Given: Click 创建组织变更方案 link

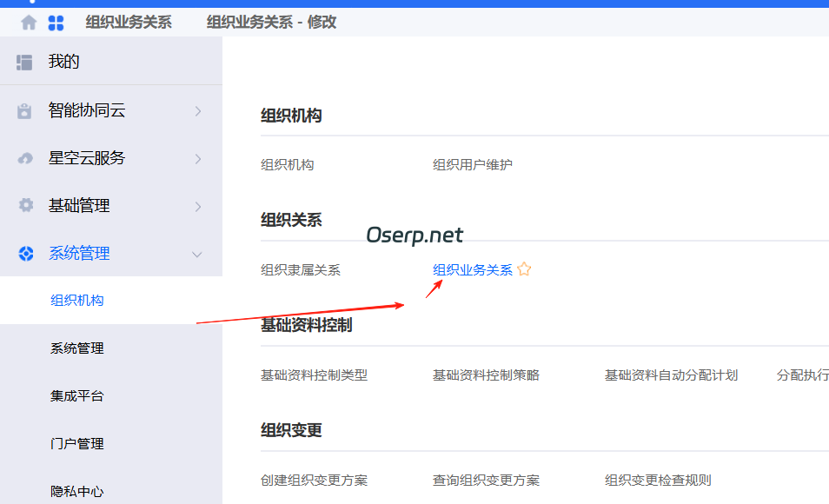Looking at the screenshot, I should [315, 479].
